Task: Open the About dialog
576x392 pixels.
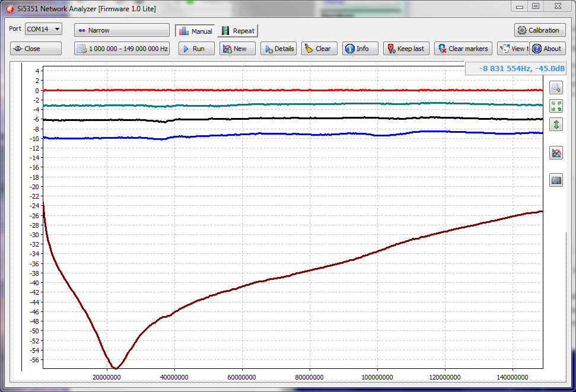Action: pyautogui.click(x=547, y=49)
